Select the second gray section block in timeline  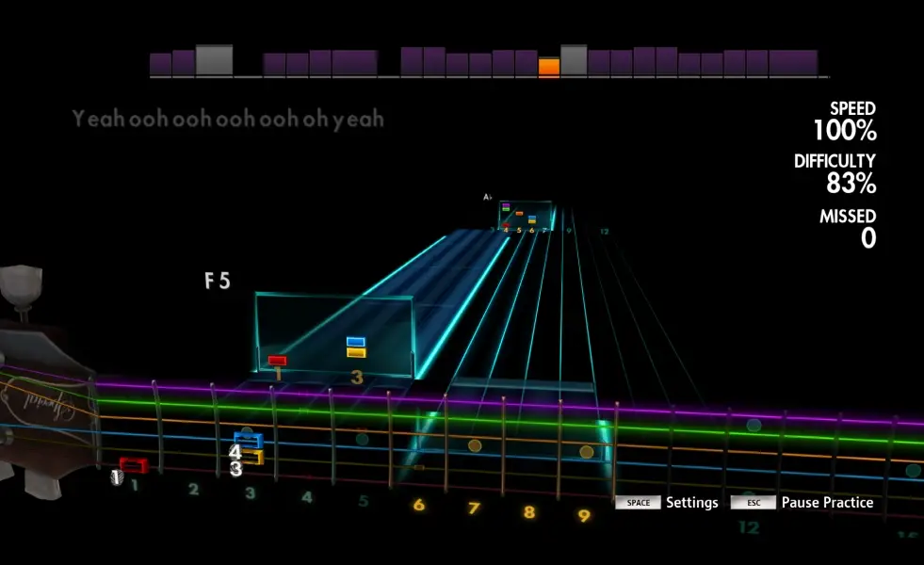[574, 60]
